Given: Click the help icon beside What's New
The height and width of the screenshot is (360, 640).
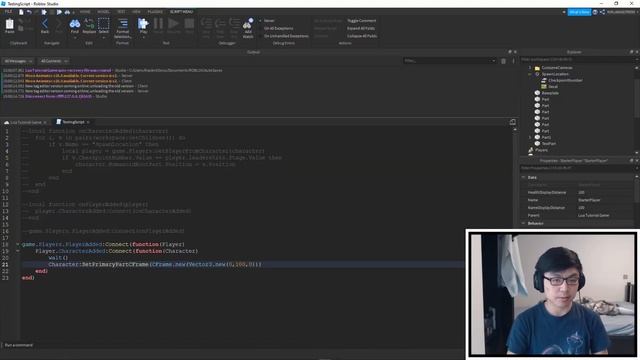Looking at the screenshot, I should tap(595, 12).
